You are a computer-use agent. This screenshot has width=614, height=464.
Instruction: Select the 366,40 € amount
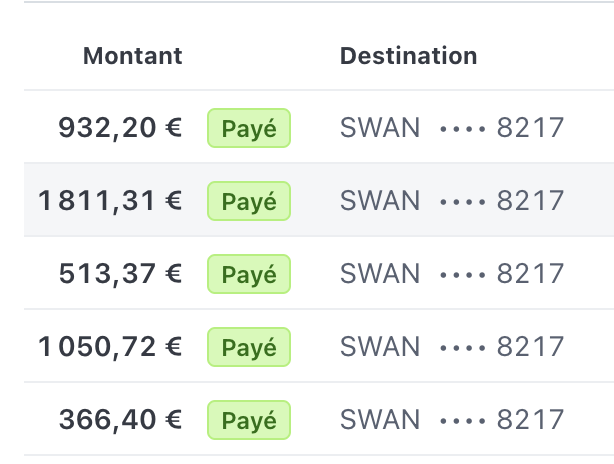(120, 420)
